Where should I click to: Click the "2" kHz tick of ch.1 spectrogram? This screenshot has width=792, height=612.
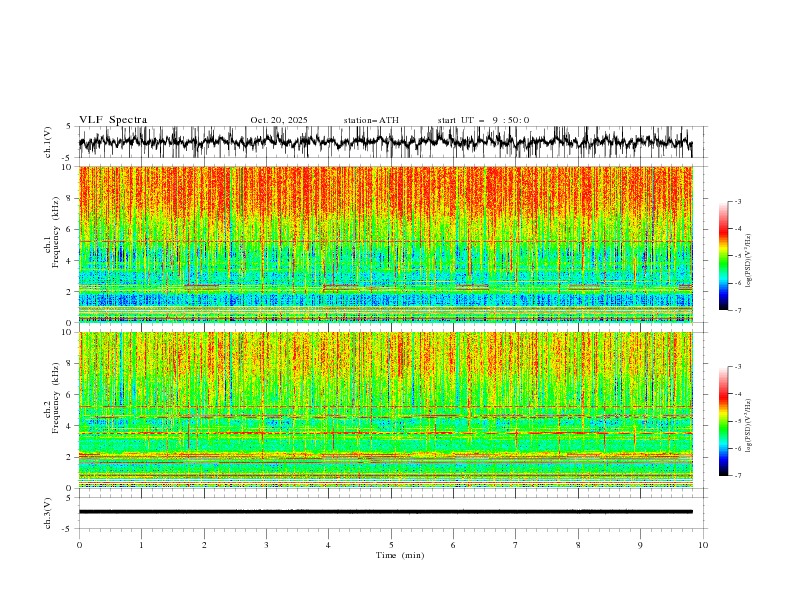pos(70,291)
